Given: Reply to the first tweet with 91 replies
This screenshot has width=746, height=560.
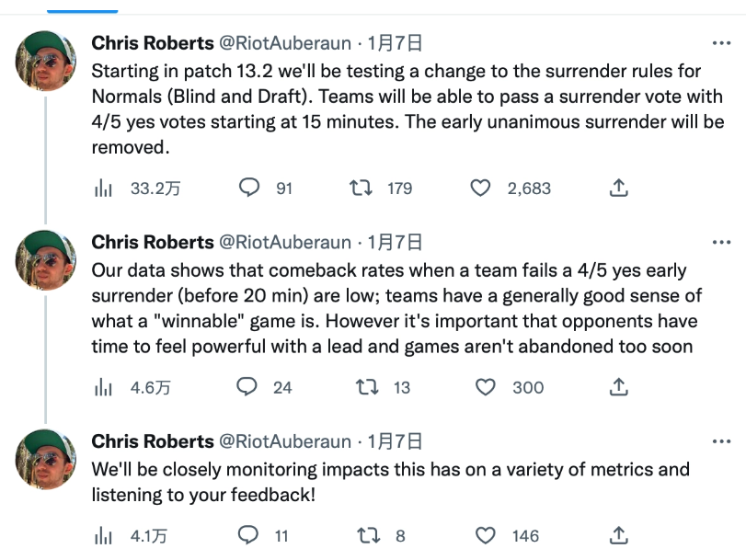Looking at the screenshot, I should coord(249,188).
